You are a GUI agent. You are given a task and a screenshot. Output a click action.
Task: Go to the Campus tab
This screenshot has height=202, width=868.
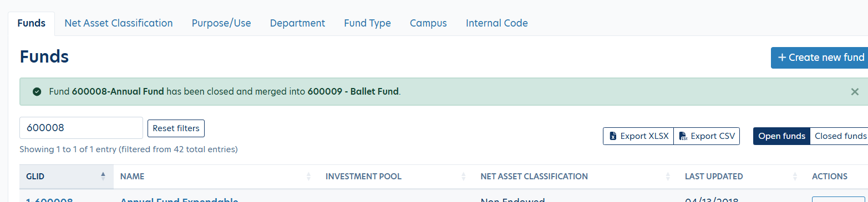(x=428, y=23)
